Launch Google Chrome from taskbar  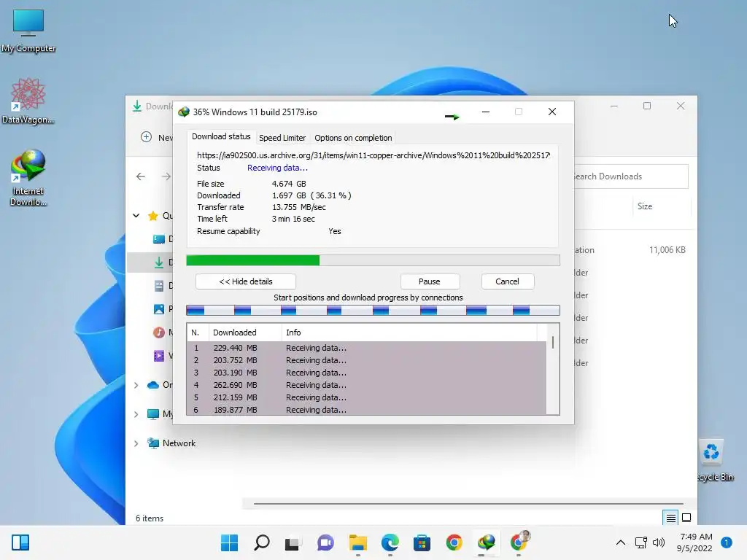coord(454,542)
